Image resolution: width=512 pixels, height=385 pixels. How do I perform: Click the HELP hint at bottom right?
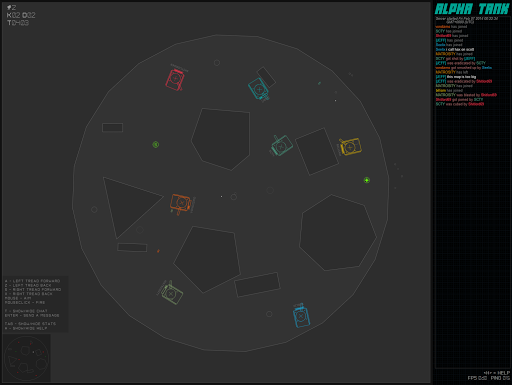(x=497, y=373)
